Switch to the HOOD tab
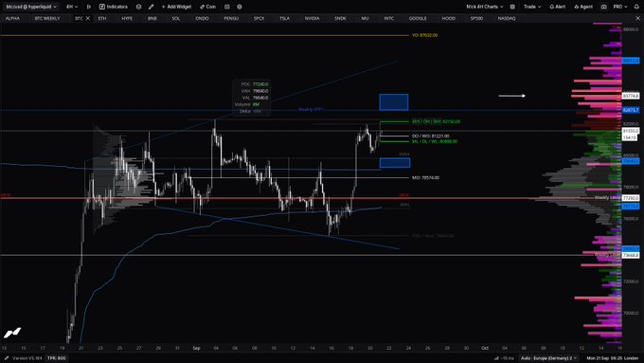The height and width of the screenshot is (363, 644). tap(448, 19)
